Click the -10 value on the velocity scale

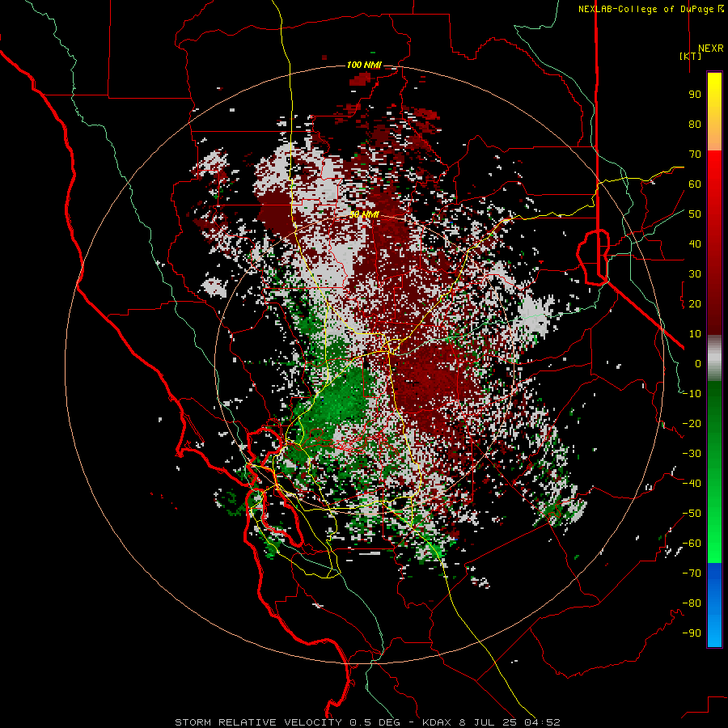coord(692,394)
